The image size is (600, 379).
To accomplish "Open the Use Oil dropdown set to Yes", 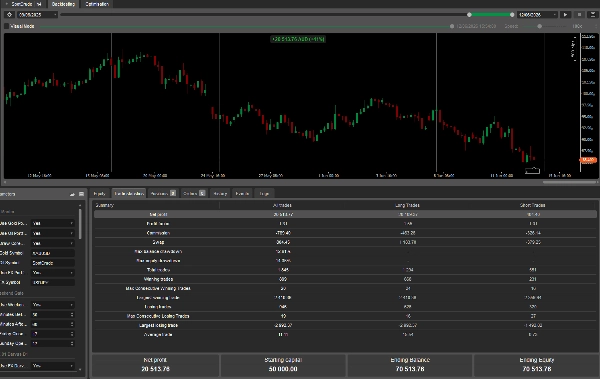I will pos(52,233).
